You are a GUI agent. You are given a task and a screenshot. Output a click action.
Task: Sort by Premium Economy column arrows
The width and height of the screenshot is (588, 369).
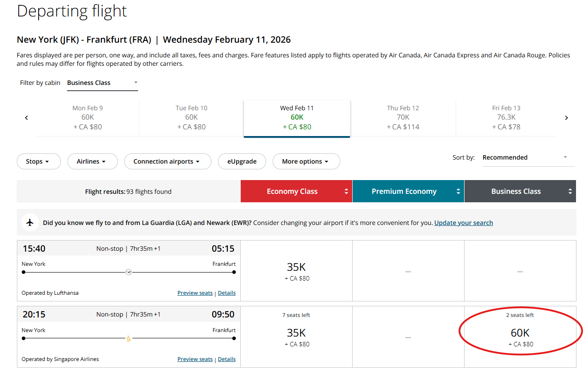coord(458,192)
